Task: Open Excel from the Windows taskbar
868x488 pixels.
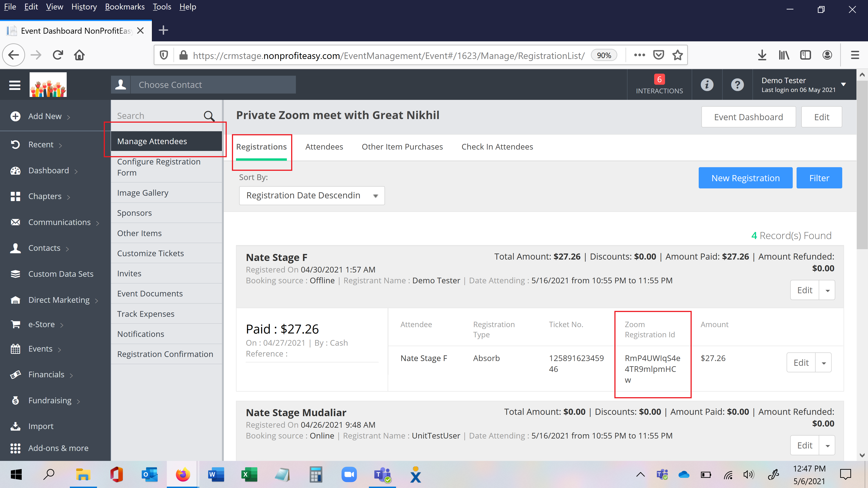Action: (x=249, y=474)
